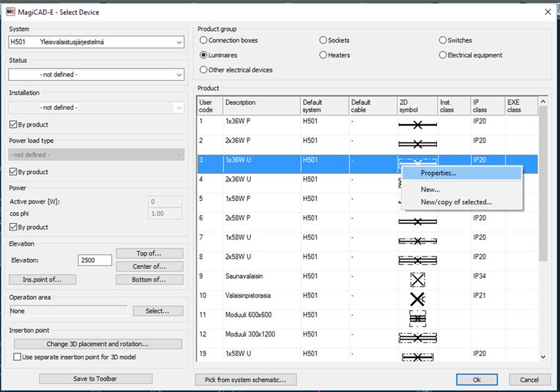This screenshot has height=392, width=560.
Task: Click the IP class column header
Action: tap(488, 105)
